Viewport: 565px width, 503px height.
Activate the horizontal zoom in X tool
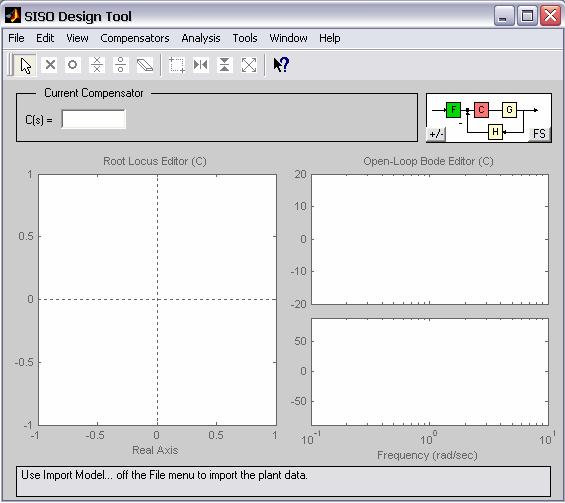(x=201, y=65)
